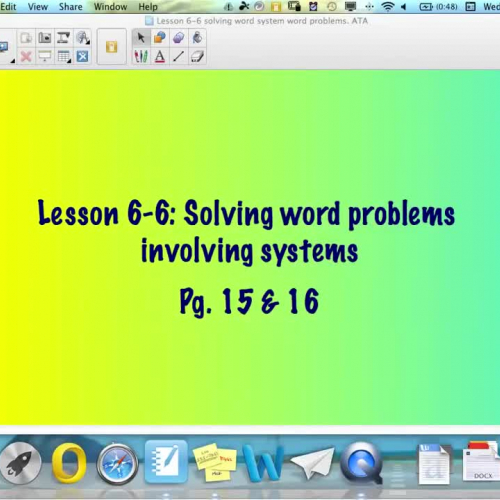
Task: Click the red X Delete button
Action: (26, 56)
